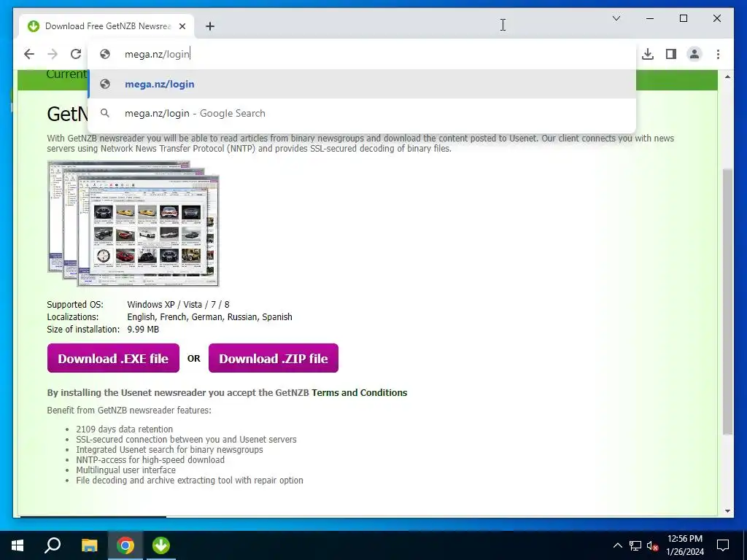747x560 pixels.
Task: Choose the mega.nz/login Google Search suggestion
Action: pyautogui.click(x=362, y=113)
